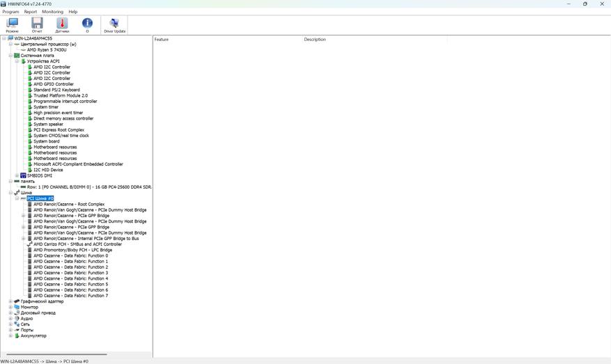Open the Резюме summary toolbar icon

[12, 25]
